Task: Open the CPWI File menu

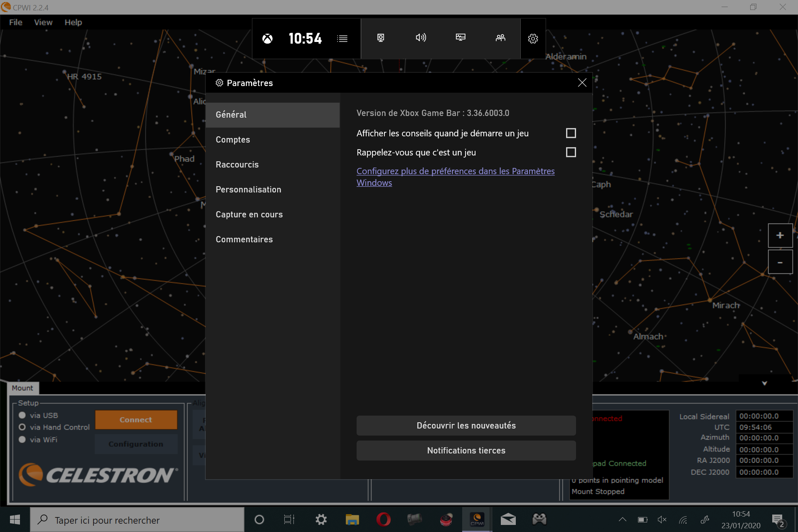Action: tap(16, 22)
